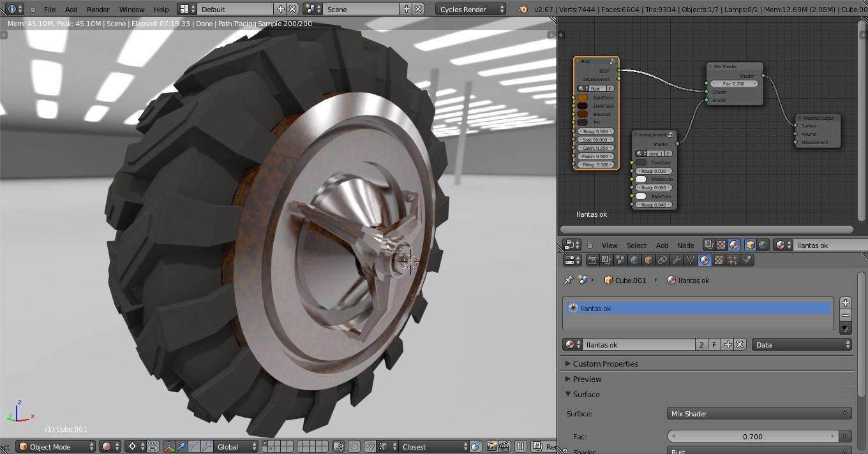Pin the properties context with pushpin
This screenshot has height=454, width=868.
click(568, 281)
